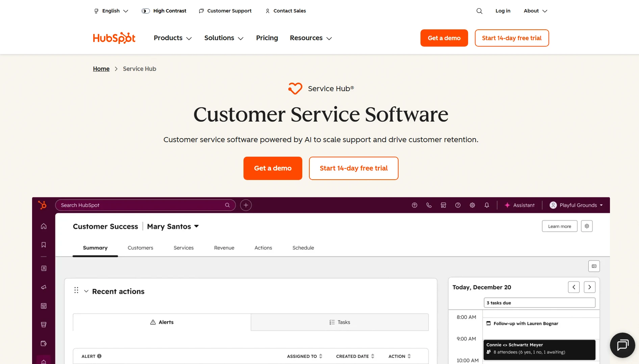Open the marketplace icon in the top bar

click(443, 205)
